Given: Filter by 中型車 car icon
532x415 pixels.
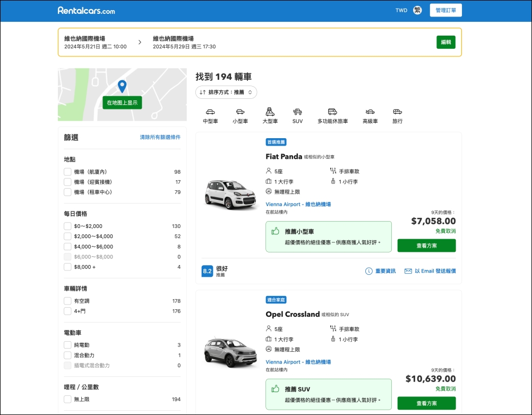Looking at the screenshot, I should click(210, 112).
